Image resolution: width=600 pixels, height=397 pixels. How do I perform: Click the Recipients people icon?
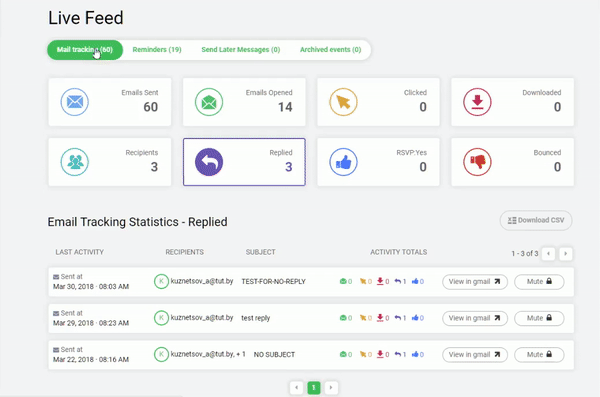click(x=75, y=162)
